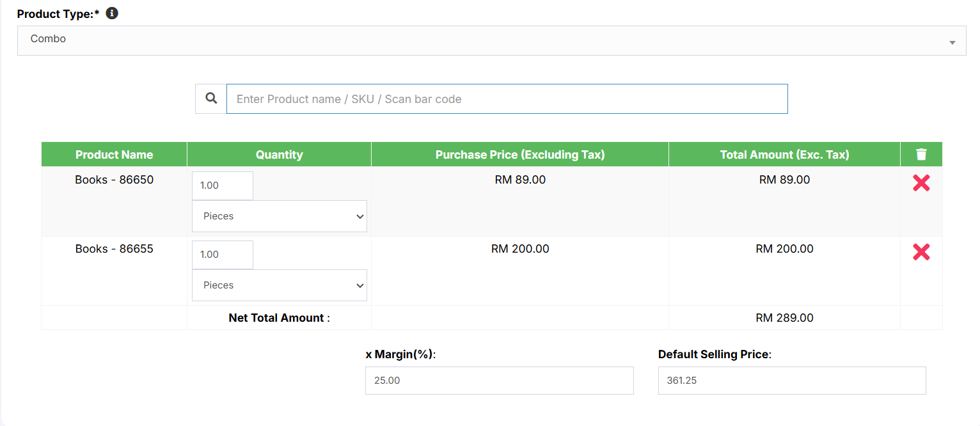
Task: Select the Books - 86655 product name
Action: (x=114, y=249)
